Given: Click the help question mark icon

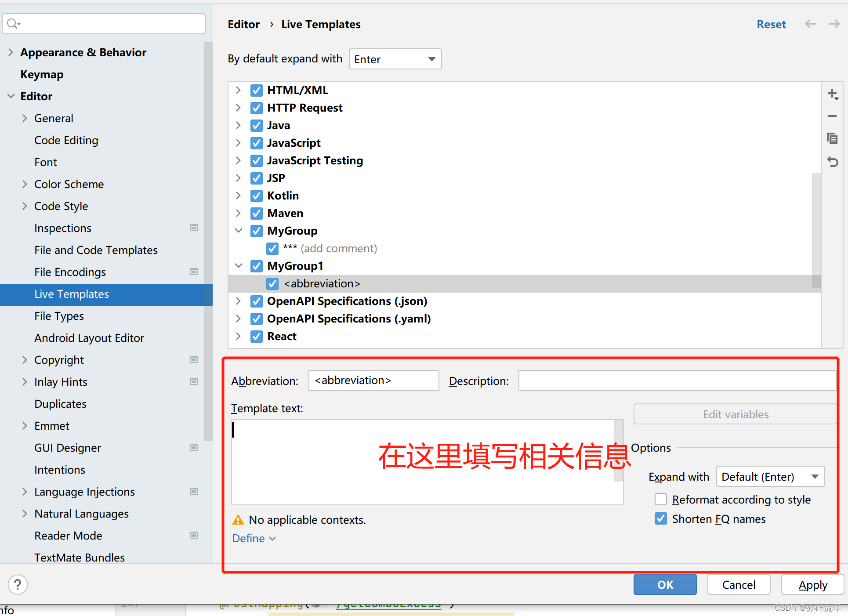Looking at the screenshot, I should (x=18, y=585).
